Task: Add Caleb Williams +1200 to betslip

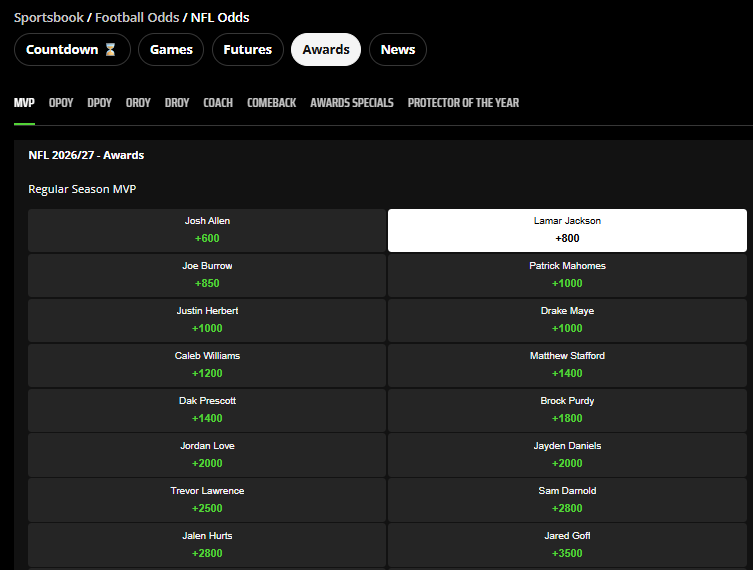Action: coord(207,365)
